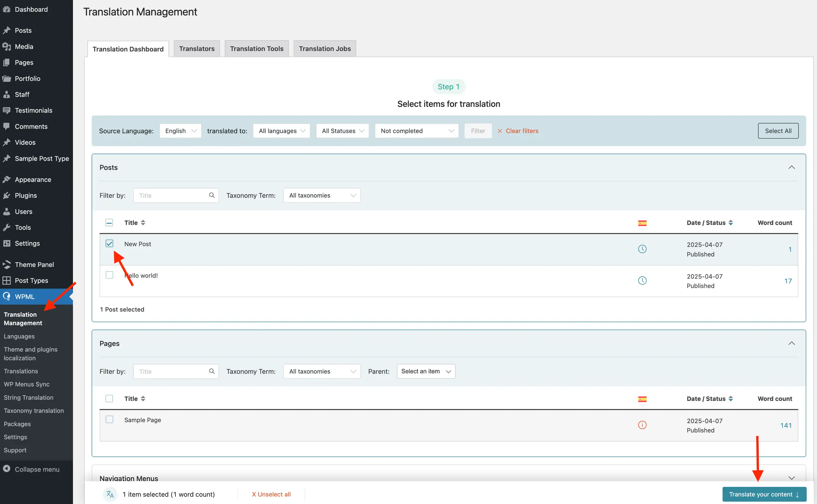Viewport: 817px width, 504px height.
Task: Click Translate your content button
Action: coord(764,494)
